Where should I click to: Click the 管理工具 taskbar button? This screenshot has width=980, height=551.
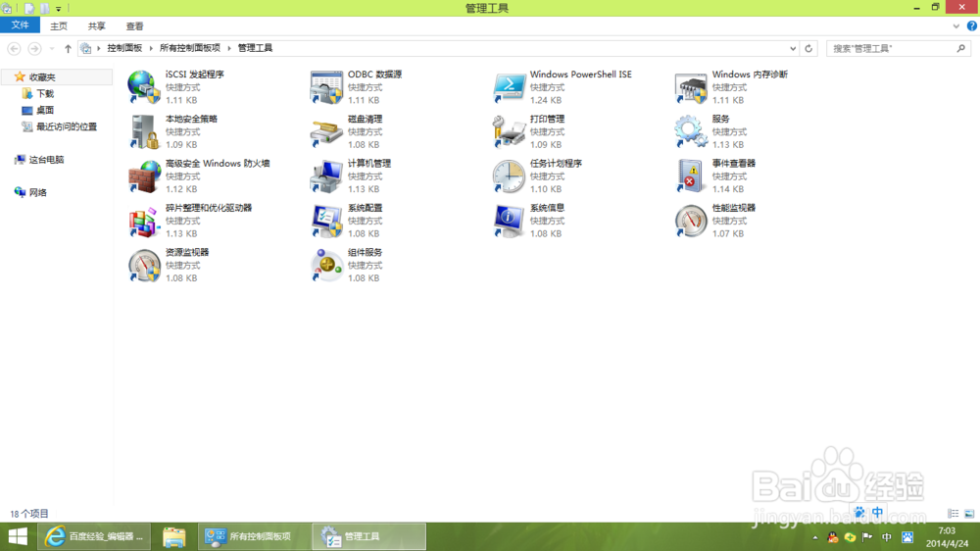click(x=368, y=536)
